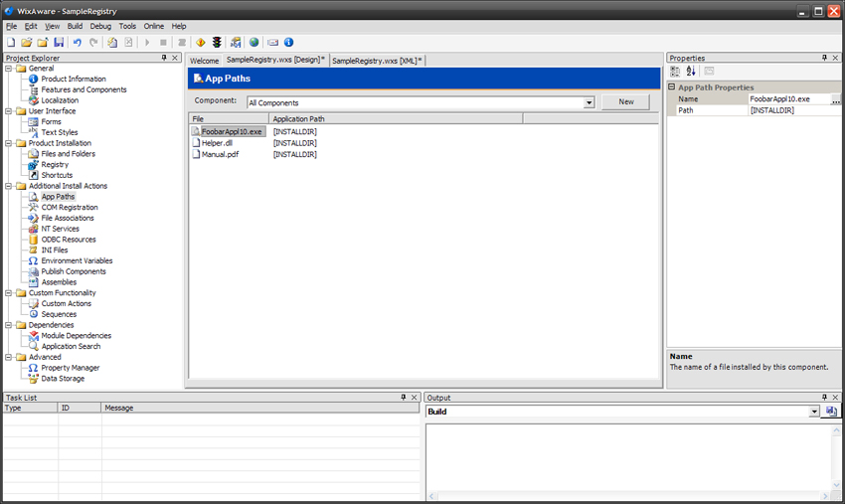Open the Debug menu
The image size is (845, 504).
click(x=100, y=26)
